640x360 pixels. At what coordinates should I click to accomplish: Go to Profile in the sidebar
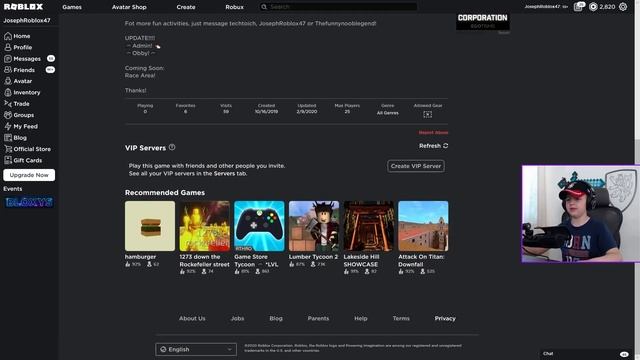point(18,47)
